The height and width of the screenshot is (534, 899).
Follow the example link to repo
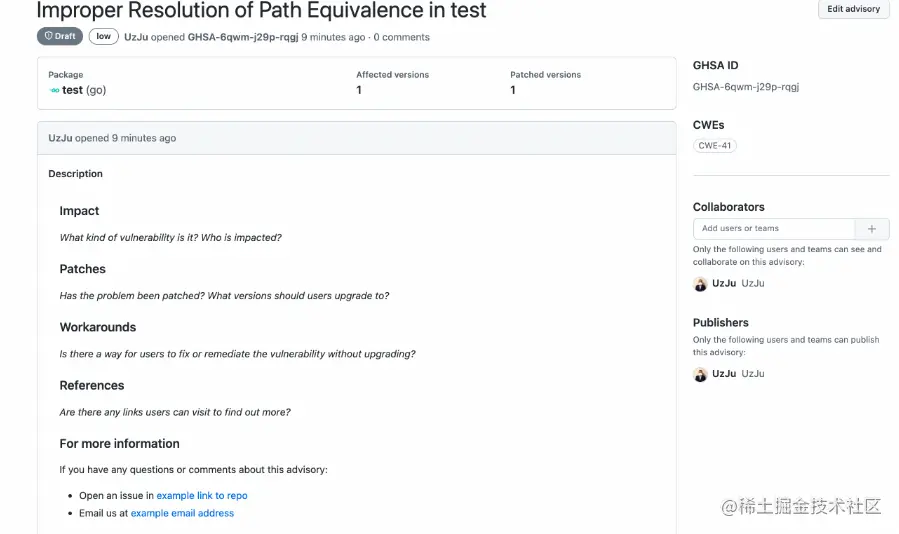(x=201, y=496)
